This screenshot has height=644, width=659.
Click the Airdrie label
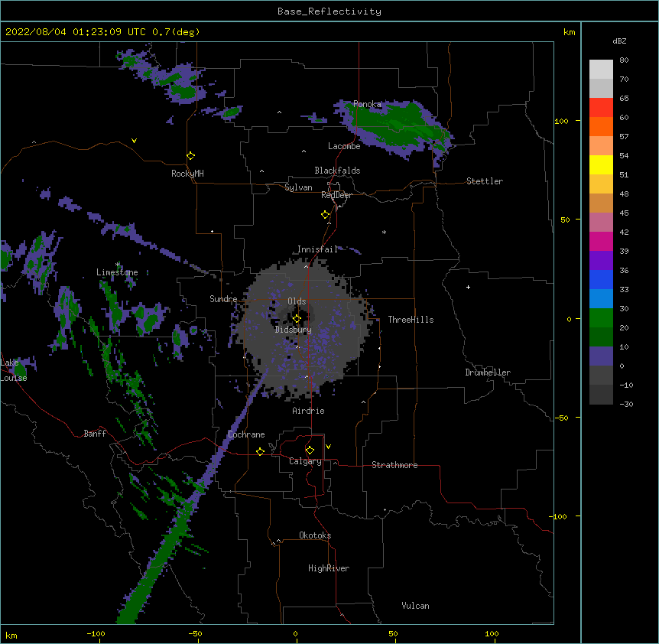click(x=309, y=411)
